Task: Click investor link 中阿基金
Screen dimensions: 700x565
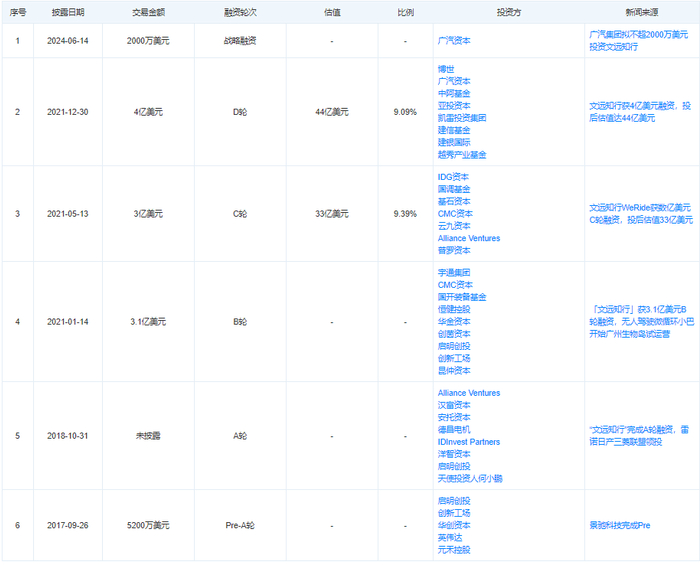Action: pyautogui.click(x=454, y=93)
